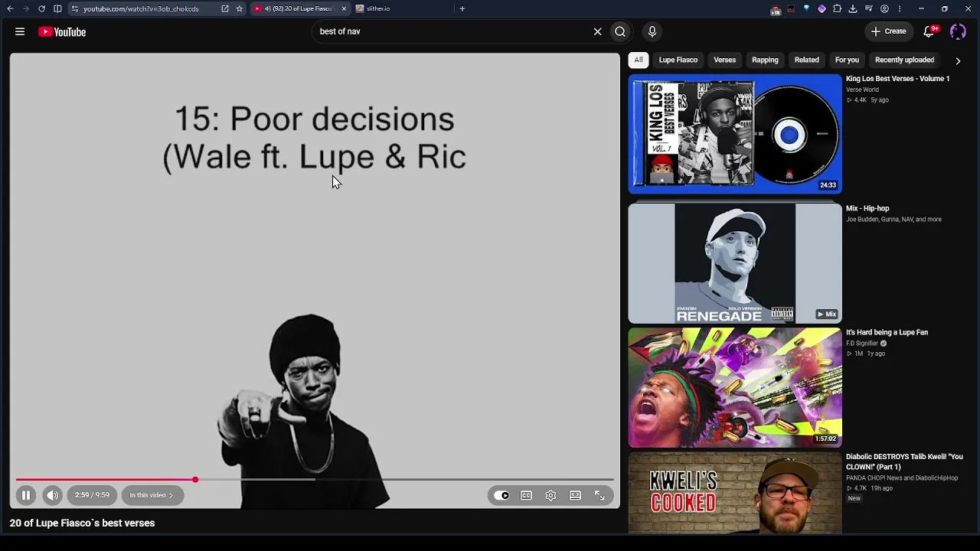Image resolution: width=980 pixels, height=551 pixels.
Task: Toggle closed captions
Action: (x=526, y=495)
